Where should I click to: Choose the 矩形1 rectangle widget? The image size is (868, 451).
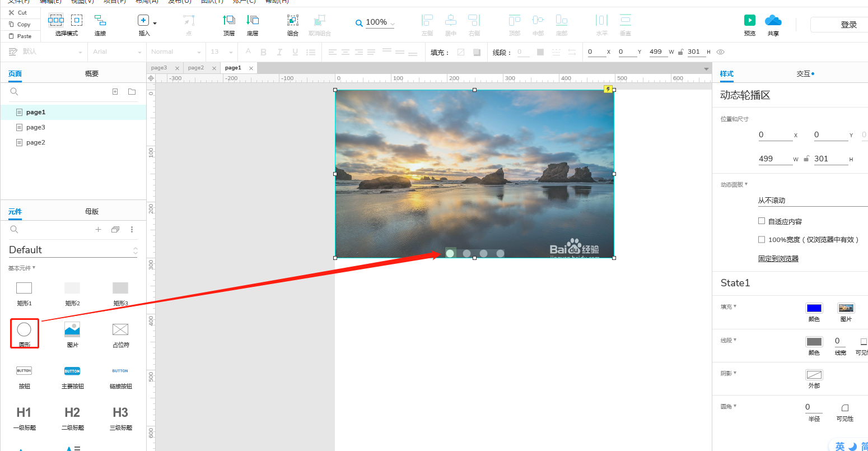click(x=24, y=293)
